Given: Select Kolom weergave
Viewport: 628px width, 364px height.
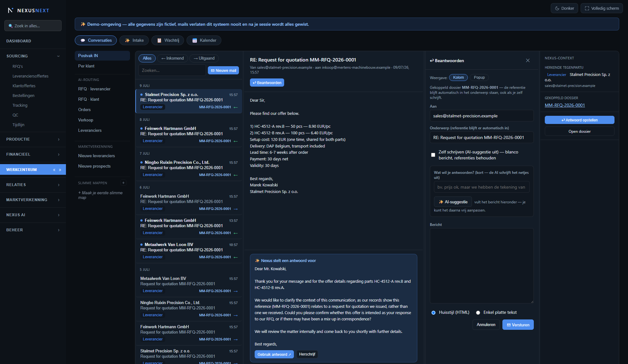Looking at the screenshot, I should click(x=458, y=78).
